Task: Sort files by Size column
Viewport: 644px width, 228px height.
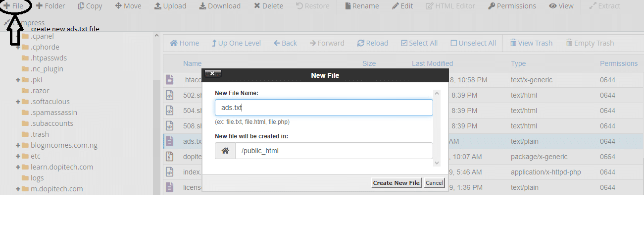Action: 369,63
